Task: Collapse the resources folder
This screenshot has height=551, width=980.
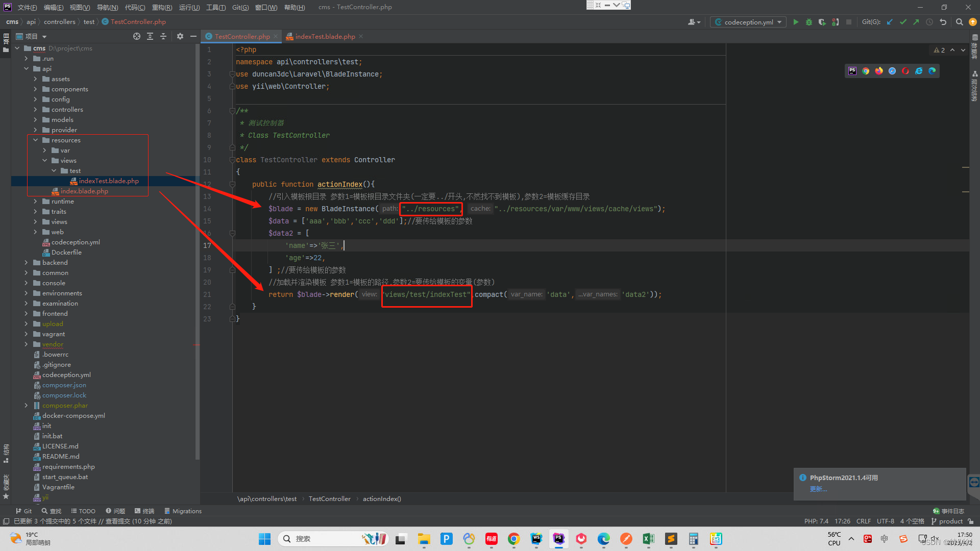Action: coord(35,140)
